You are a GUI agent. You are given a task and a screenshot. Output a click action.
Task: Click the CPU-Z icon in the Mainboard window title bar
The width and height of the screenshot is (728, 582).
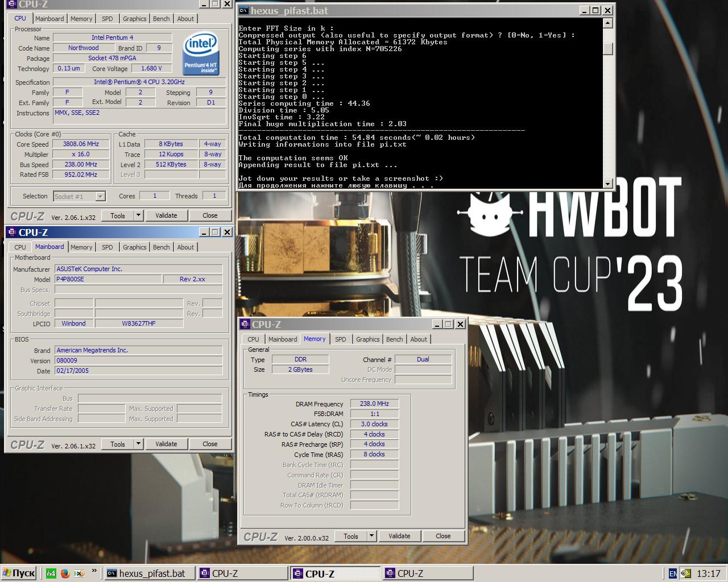[12, 232]
